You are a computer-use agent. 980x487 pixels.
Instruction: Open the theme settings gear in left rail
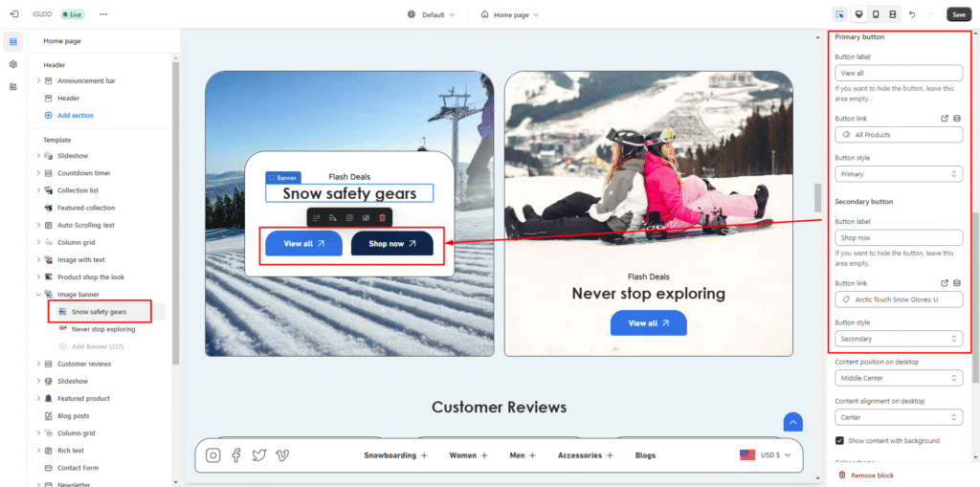tap(13, 64)
